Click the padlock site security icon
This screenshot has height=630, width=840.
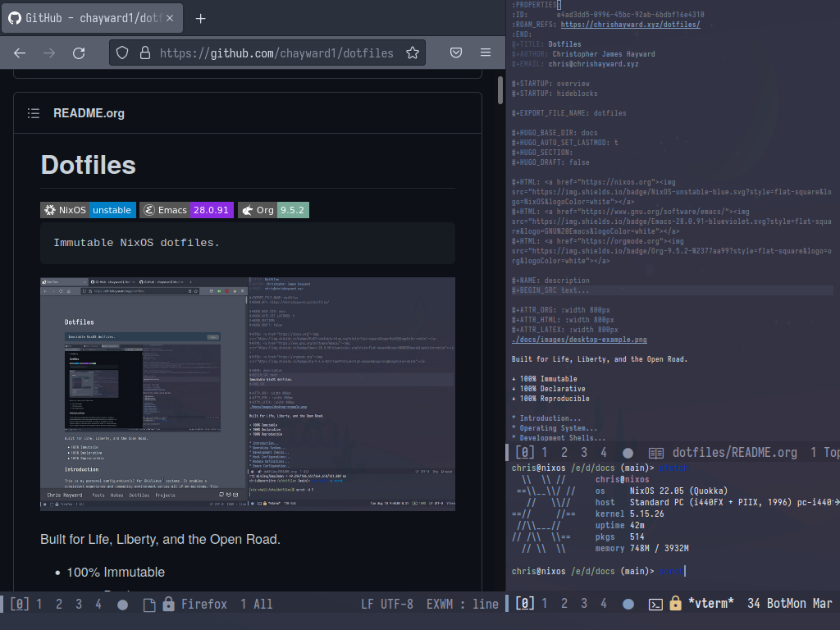(x=144, y=53)
